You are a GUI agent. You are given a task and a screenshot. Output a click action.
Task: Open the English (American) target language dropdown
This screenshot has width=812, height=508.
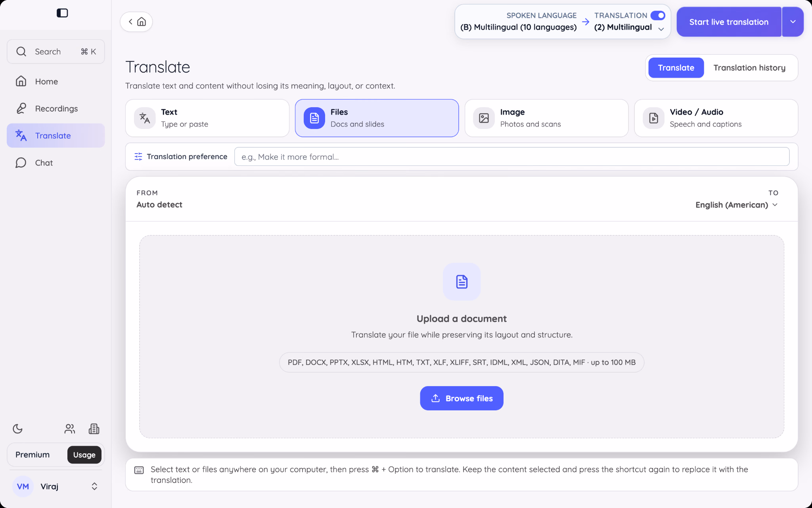737,205
